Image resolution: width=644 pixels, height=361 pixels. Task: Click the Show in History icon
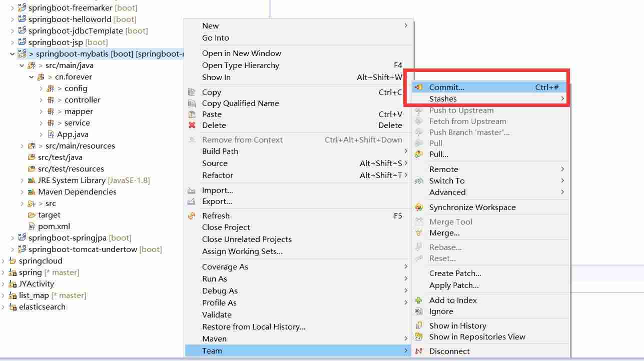419,326
